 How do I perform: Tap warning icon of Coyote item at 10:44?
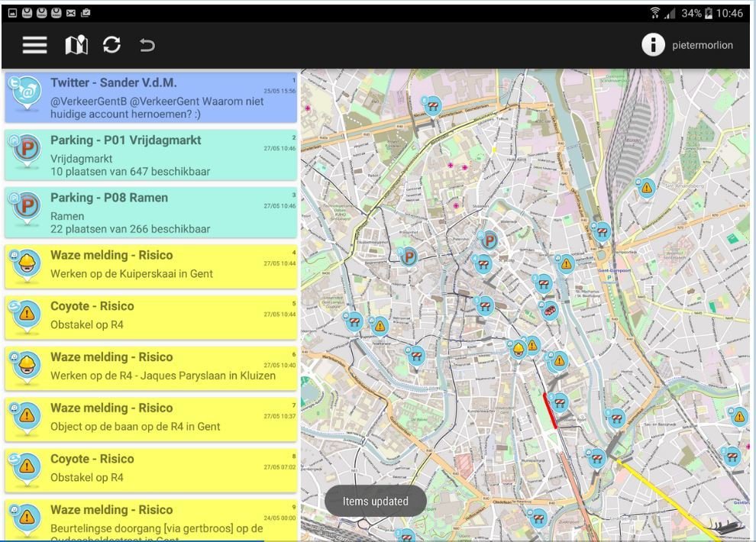[27, 316]
